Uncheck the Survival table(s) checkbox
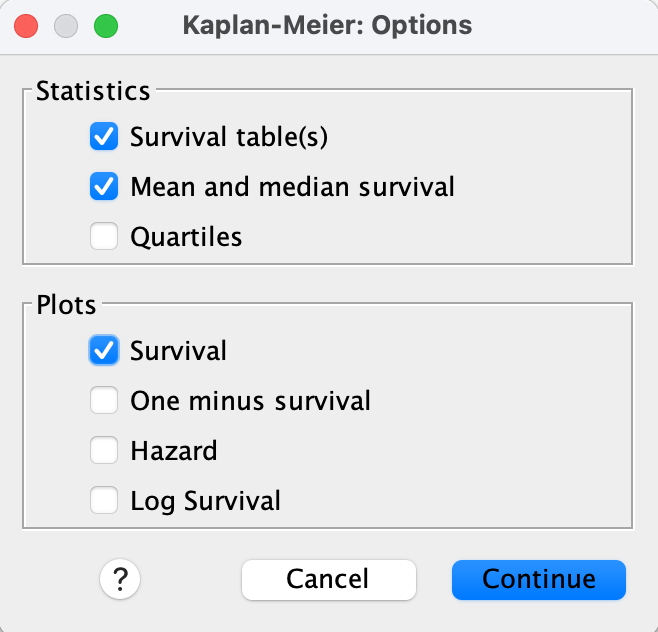 click(104, 137)
